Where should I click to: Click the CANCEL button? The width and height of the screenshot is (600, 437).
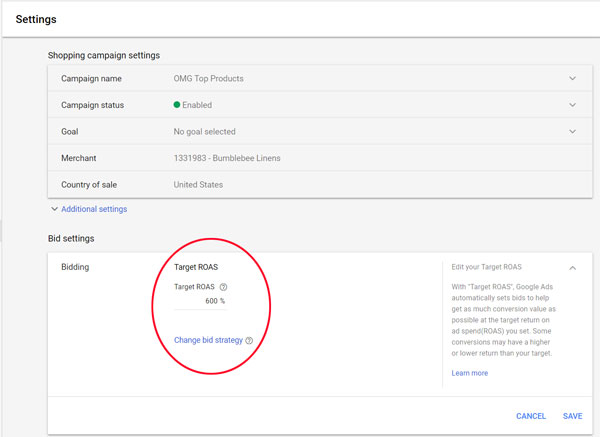tap(531, 416)
